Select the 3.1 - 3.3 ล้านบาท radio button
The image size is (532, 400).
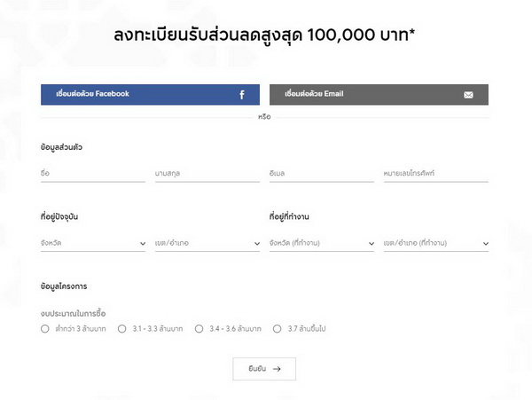[x=122, y=329]
